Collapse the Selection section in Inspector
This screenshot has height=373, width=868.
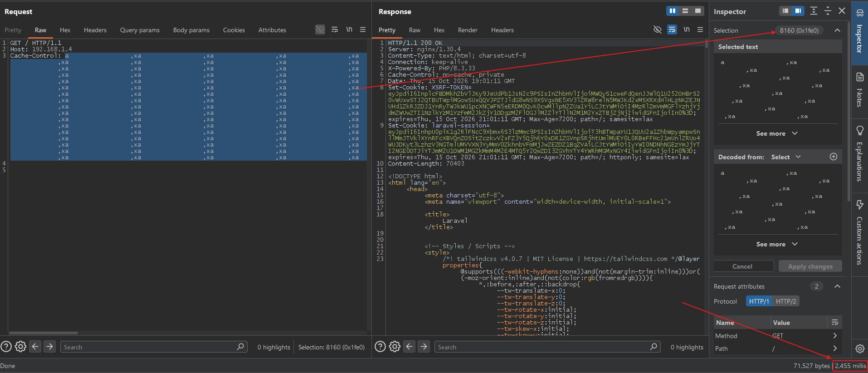click(x=837, y=30)
